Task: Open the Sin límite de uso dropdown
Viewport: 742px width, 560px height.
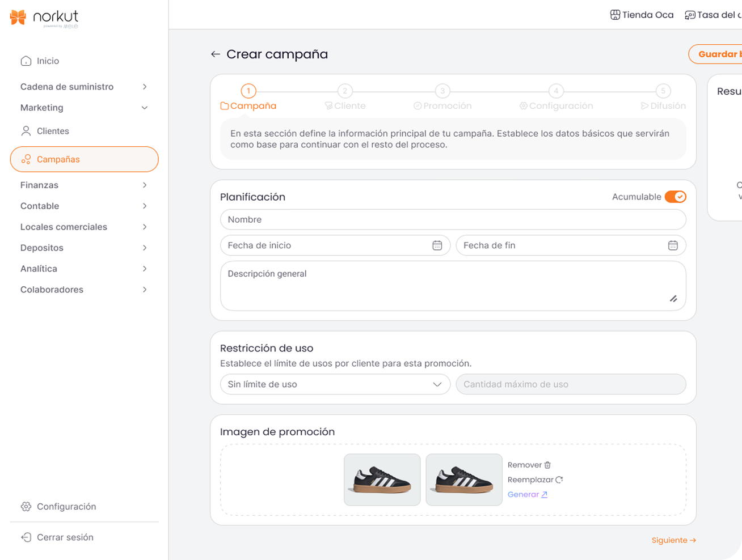Action: pyautogui.click(x=335, y=384)
